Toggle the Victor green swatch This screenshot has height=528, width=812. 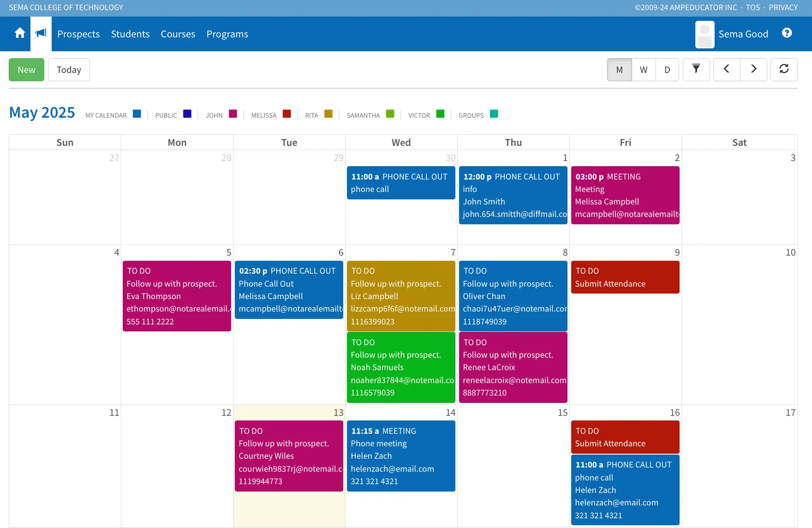pos(441,114)
